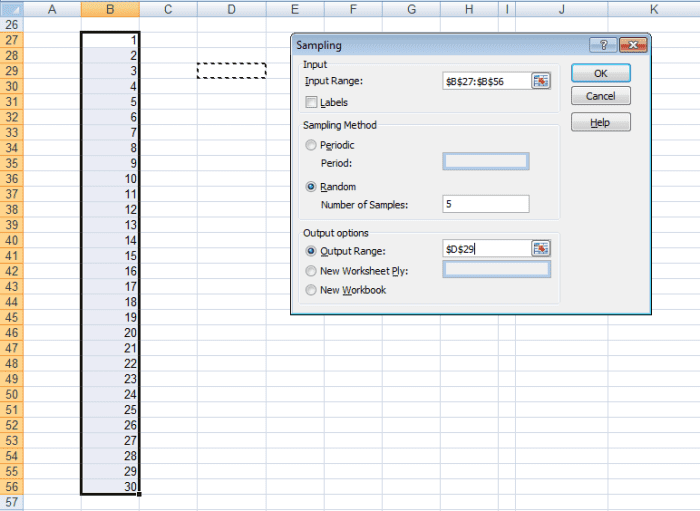Select the Periodic sampling method
This screenshot has width=700, height=511.
pyautogui.click(x=311, y=145)
